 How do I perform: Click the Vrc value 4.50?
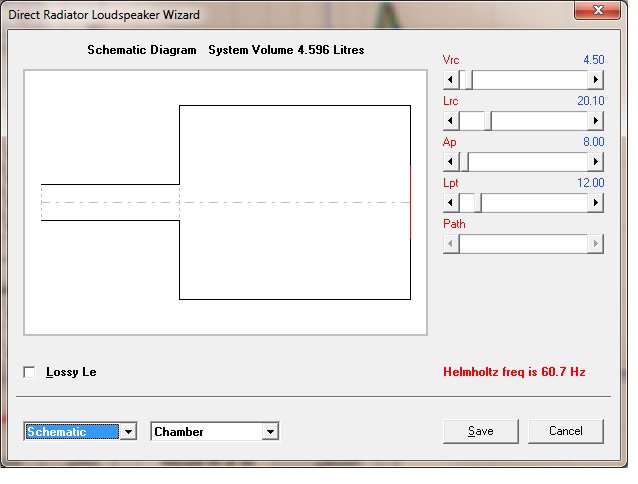[x=594, y=60]
